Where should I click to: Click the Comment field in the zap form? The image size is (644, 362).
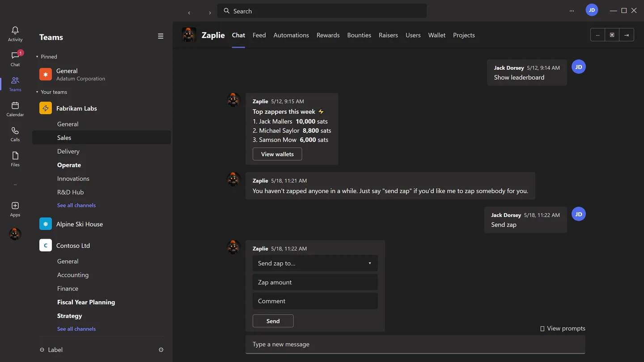pyautogui.click(x=315, y=301)
